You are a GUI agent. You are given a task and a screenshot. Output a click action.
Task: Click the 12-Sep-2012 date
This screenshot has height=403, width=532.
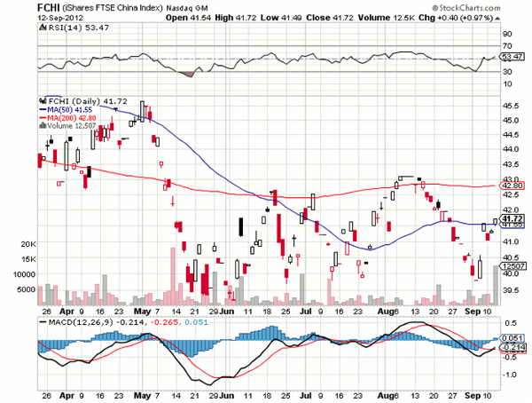coord(60,18)
